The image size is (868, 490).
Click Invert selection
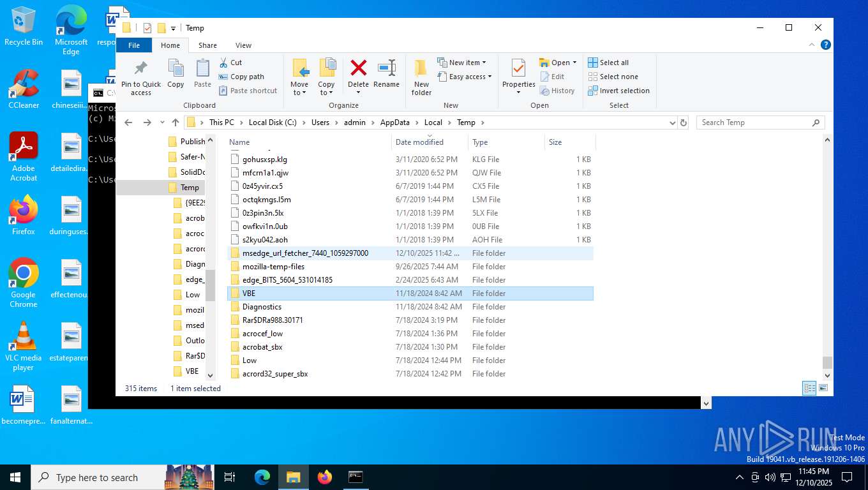click(x=618, y=91)
